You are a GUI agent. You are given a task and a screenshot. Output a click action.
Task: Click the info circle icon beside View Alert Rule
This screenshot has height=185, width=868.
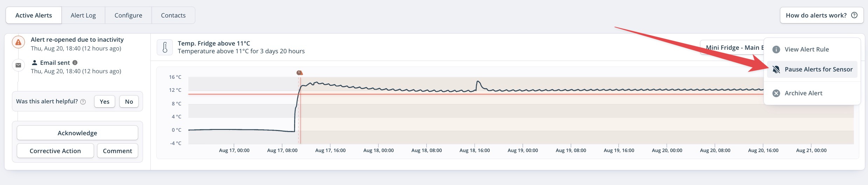click(776, 49)
